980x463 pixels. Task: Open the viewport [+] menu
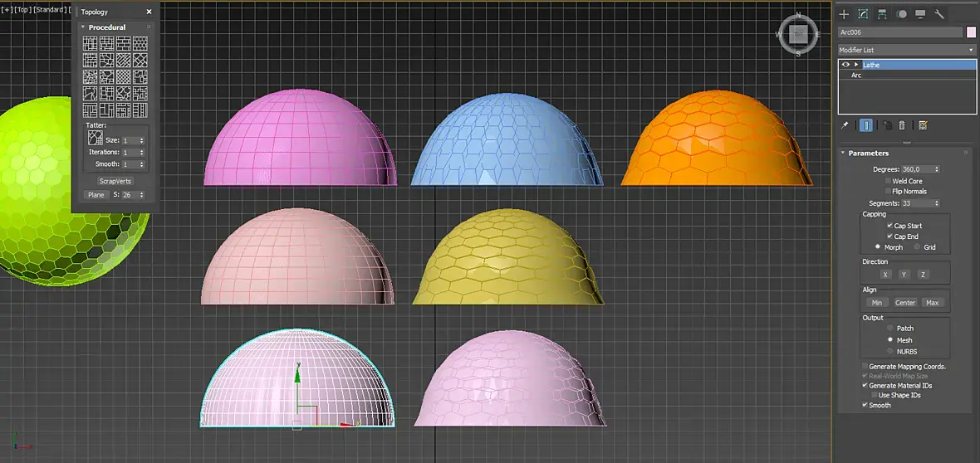(7, 10)
